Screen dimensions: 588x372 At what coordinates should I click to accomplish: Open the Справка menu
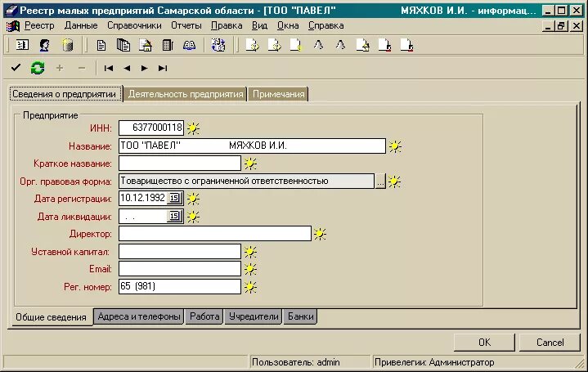(x=325, y=26)
